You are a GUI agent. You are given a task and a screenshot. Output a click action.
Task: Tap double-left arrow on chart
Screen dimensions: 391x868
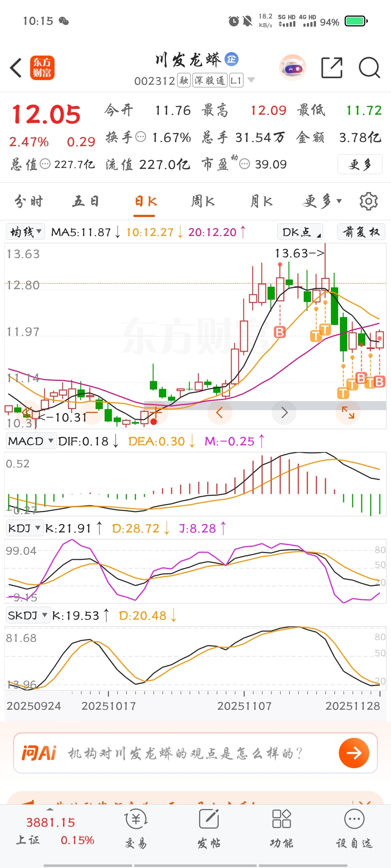coord(27,412)
